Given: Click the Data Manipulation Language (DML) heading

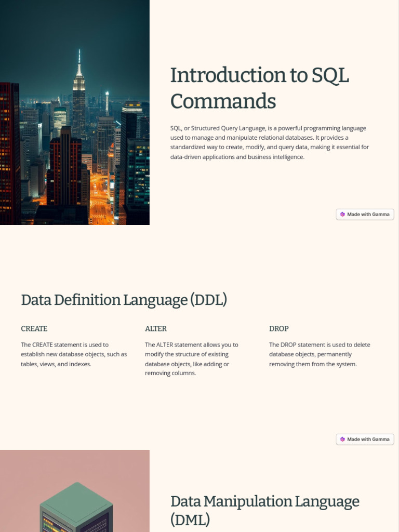Looking at the screenshot, I should (264, 510).
